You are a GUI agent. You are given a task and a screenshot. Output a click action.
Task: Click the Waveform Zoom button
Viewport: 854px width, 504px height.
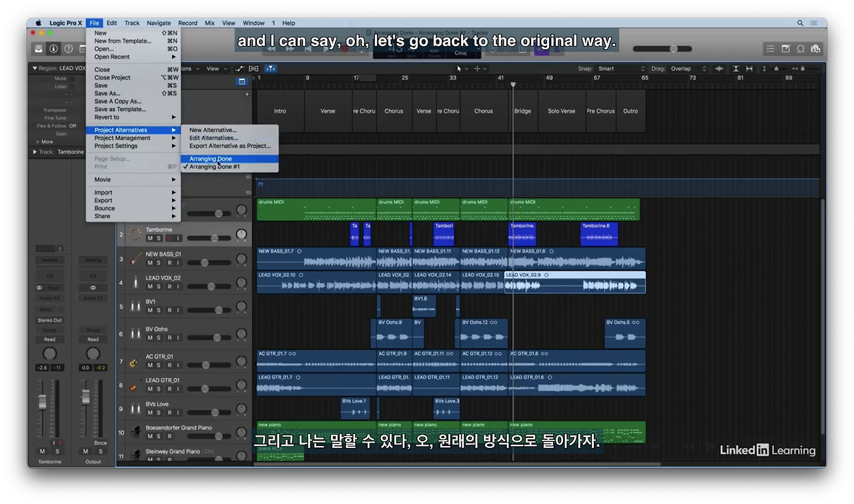[x=719, y=69]
